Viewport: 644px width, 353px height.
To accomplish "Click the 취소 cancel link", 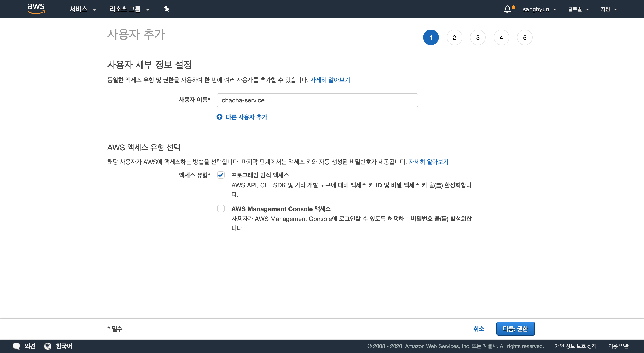I will pyautogui.click(x=479, y=328).
